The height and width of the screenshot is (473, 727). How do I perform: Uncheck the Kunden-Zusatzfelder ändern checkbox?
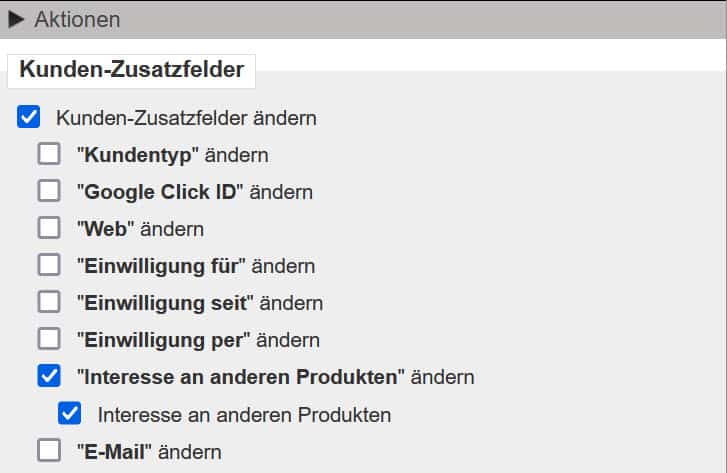(29, 118)
